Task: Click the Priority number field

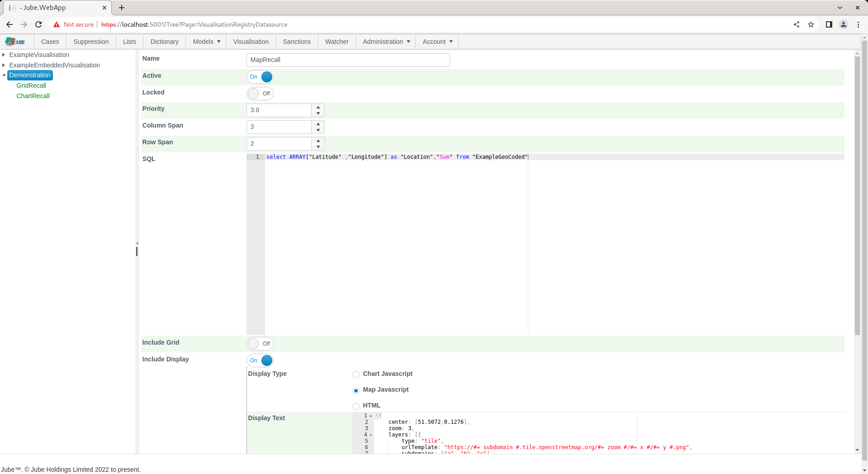Action: click(279, 110)
